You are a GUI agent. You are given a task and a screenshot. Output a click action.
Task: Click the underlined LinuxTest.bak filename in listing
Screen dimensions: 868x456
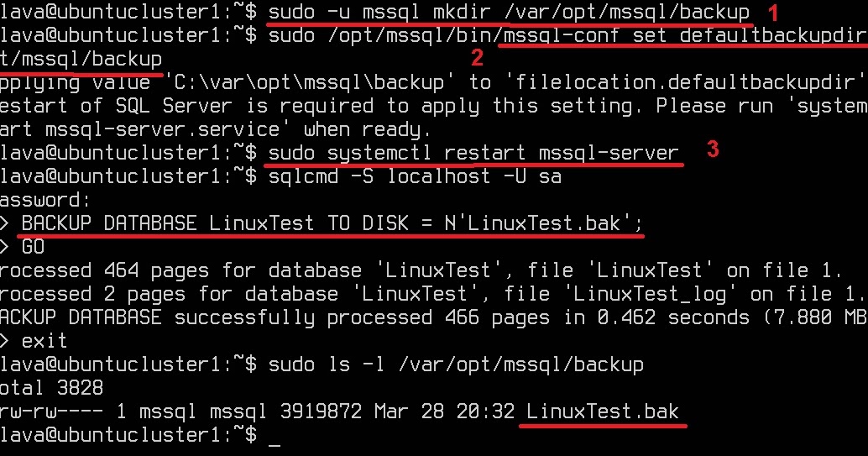pyautogui.click(x=602, y=411)
